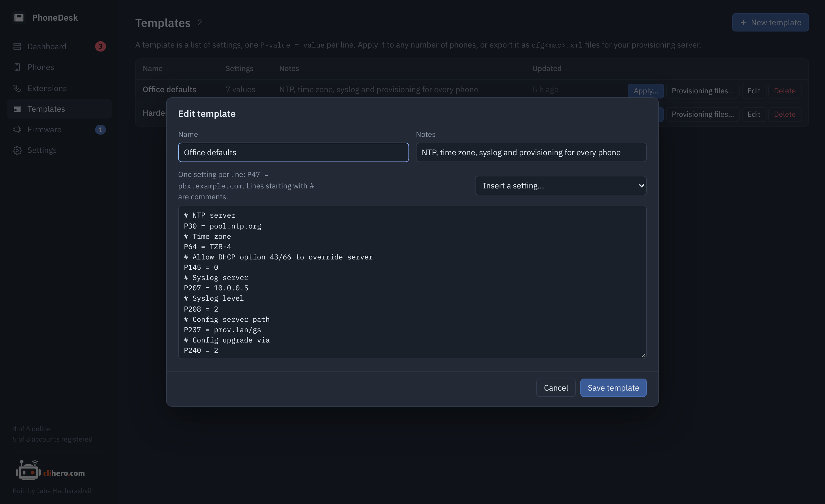Click the PhoneDesk logo icon
The image size is (825, 504).
[x=19, y=17]
